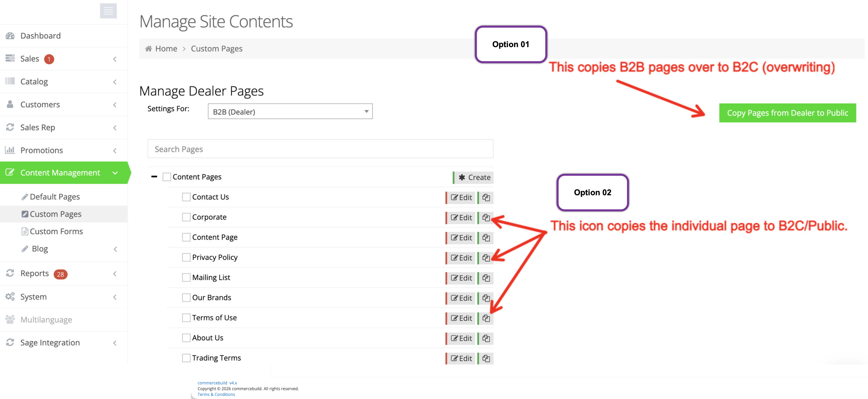Screen dimensions: 868x399
Task: Click Copy Pages from Dealer to Public
Action: click(x=787, y=113)
